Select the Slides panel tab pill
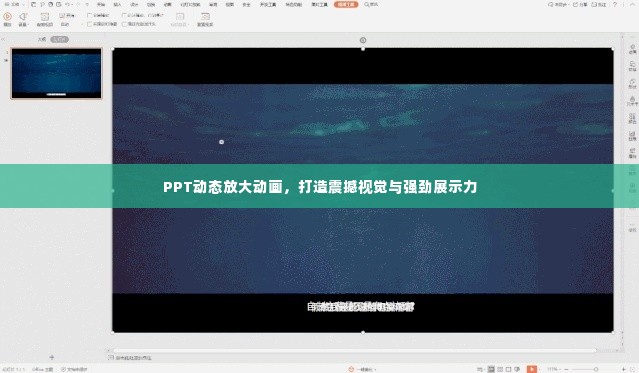Image resolution: width=639 pixels, height=373 pixels. [59, 39]
